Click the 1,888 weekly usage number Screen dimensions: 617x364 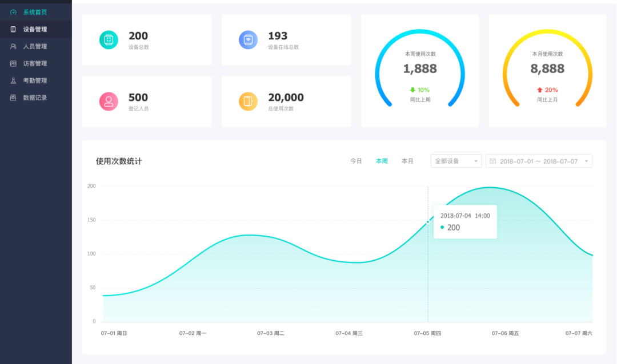(x=420, y=69)
